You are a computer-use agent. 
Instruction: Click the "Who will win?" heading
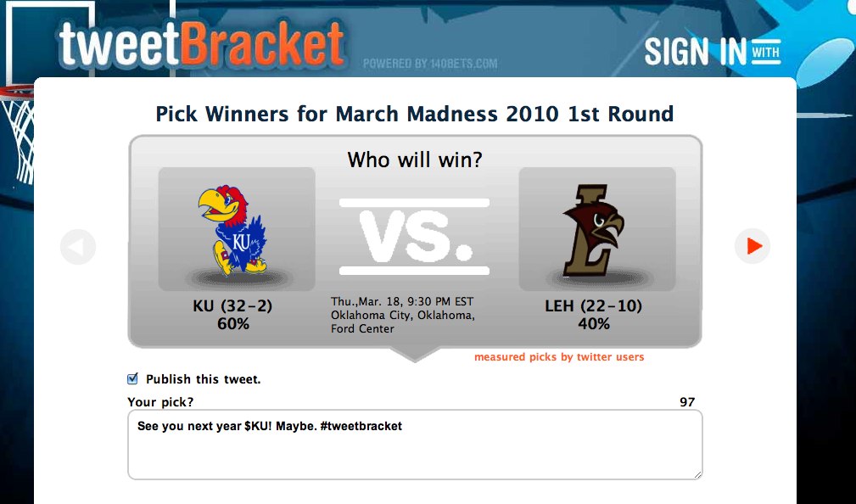pos(415,160)
